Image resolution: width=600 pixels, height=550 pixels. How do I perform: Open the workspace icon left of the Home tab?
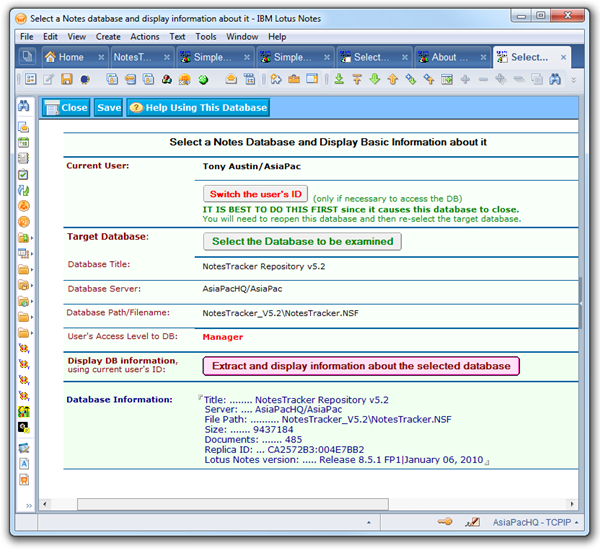[27, 57]
